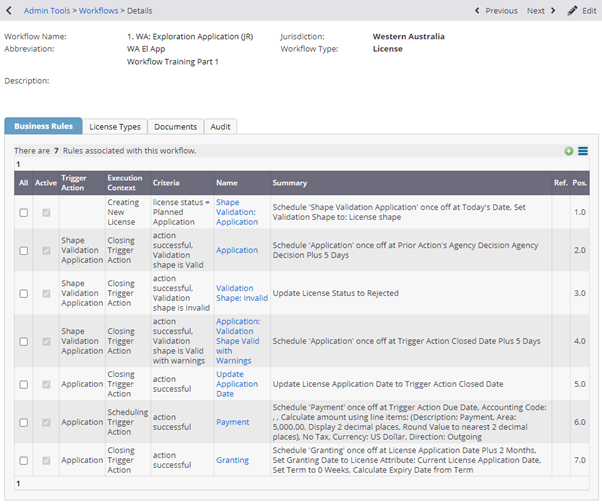Image resolution: width=602 pixels, height=504 pixels.
Task: Click the Previous text button
Action: coord(501,11)
